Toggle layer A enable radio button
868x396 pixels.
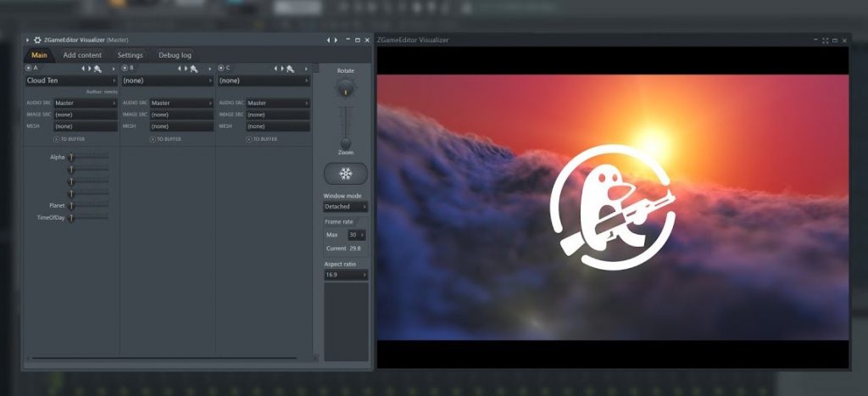click(28, 68)
